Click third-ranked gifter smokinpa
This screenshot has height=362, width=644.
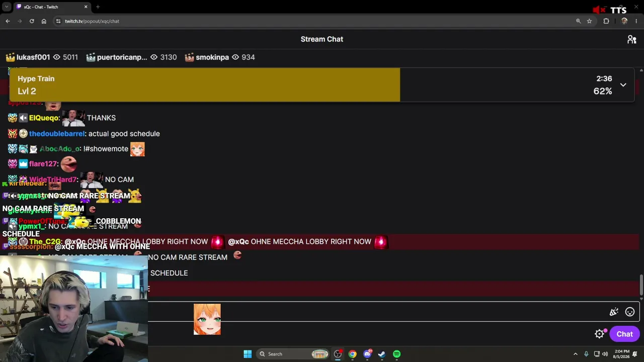212,57
